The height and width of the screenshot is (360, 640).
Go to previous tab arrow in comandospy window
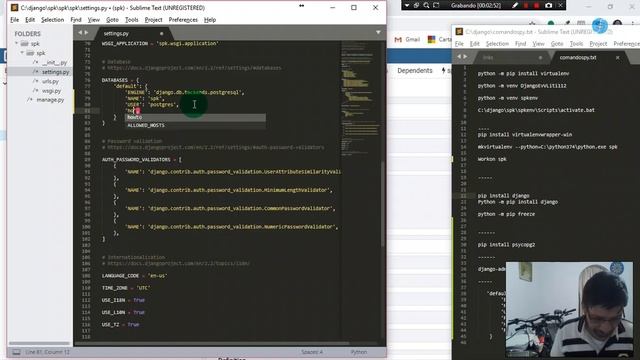click(x=459, y=57)
